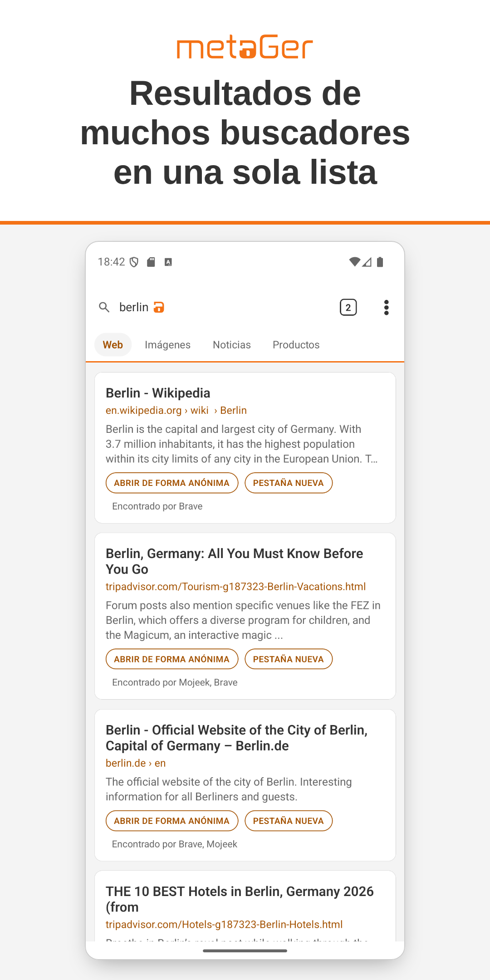The height and width of the screenshot is (980, 490).
Task: Click 'Encontrado por Brave' text
Action: (157, 506)
